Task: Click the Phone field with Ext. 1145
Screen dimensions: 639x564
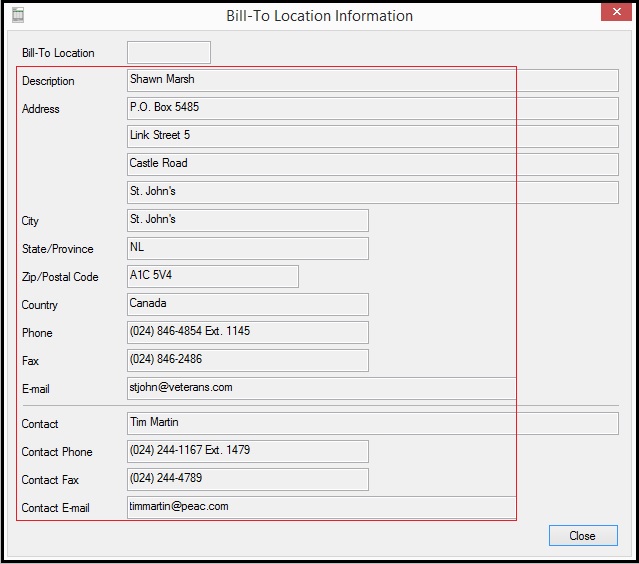Action: pos(248,332)
